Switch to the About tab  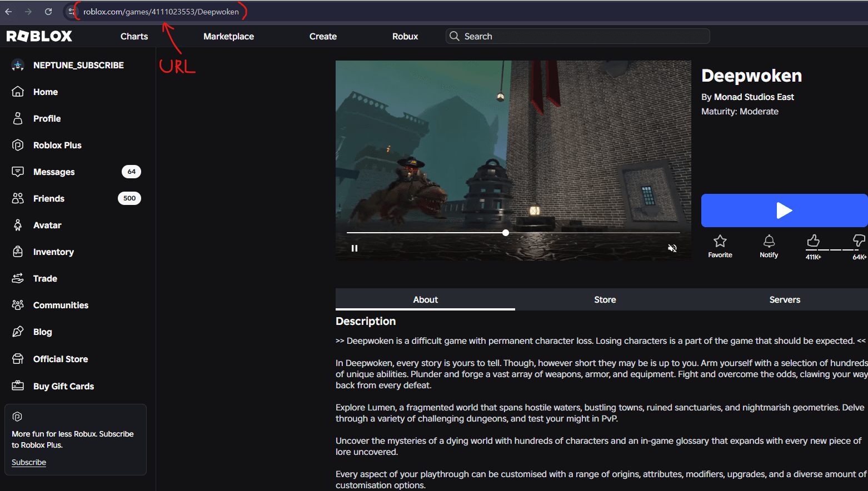(x=425, y=299)
